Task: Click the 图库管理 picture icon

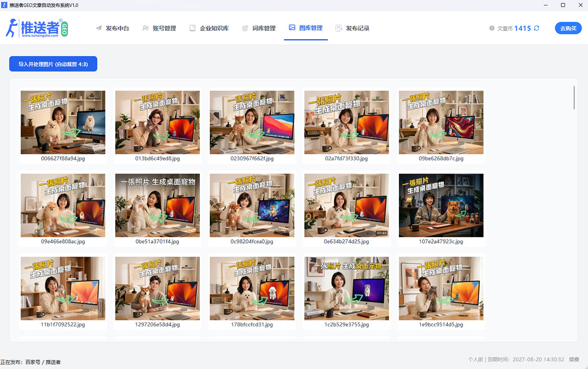Action: (x=292, y=28)
